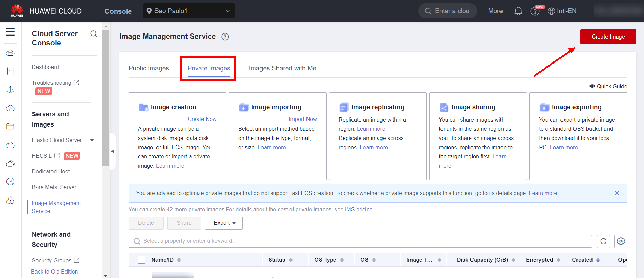Click the image property search field
644x278 pixels.
360,241
